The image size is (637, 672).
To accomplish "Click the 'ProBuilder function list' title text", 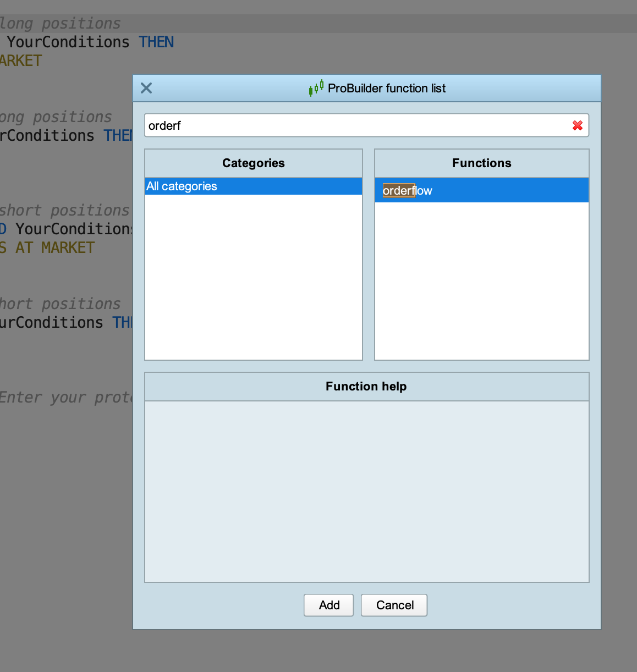I will 387,88.
